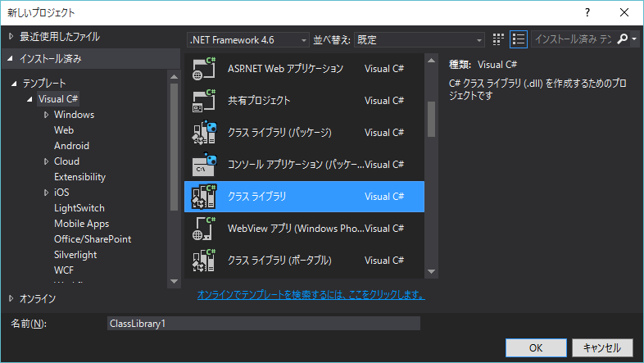Click the クラス ライブラリ (ポータブル) template icon
The height and width of the screenshot is (363, 644).
(204, 261)
